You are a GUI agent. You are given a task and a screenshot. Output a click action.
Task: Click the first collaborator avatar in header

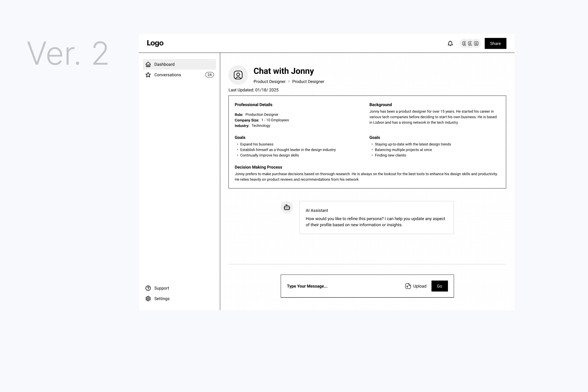tap(464, 44)
